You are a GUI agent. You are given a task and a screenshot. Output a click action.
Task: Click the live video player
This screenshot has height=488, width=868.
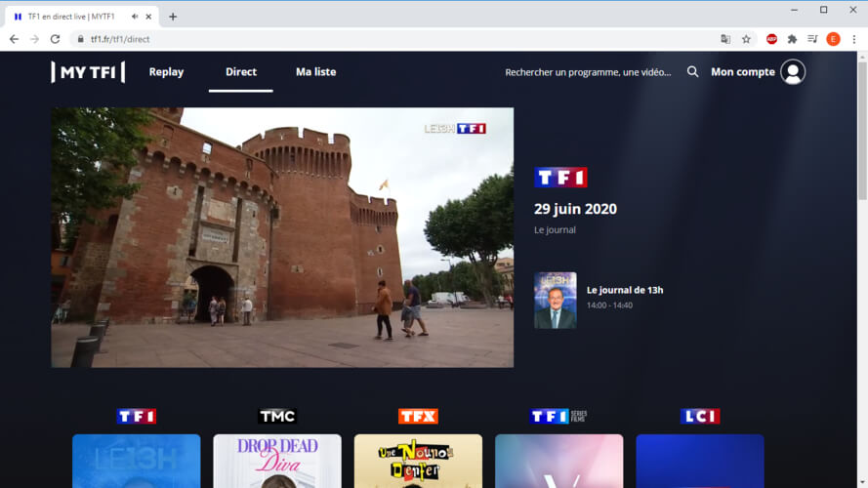click(x=282, y=237)
